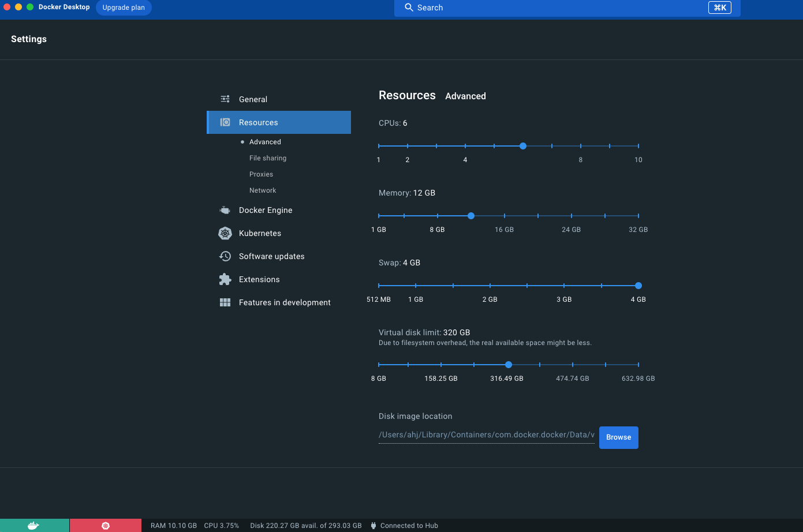
Task: Click the Virtual disk limit slider handle
Action: click(509, 365)
